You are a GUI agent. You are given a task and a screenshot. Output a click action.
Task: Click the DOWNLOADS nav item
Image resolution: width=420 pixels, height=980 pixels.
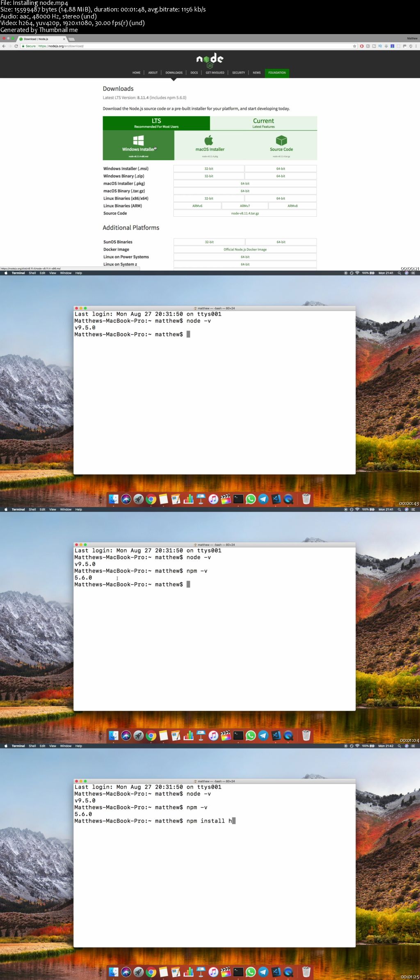[174, 73]
